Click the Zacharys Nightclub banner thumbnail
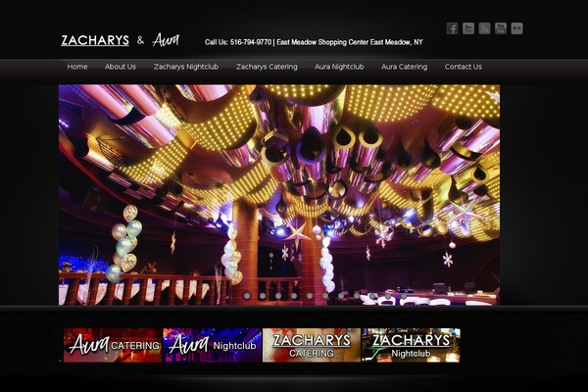Viewport: 588px width, 392px height. tap(411, 345)
